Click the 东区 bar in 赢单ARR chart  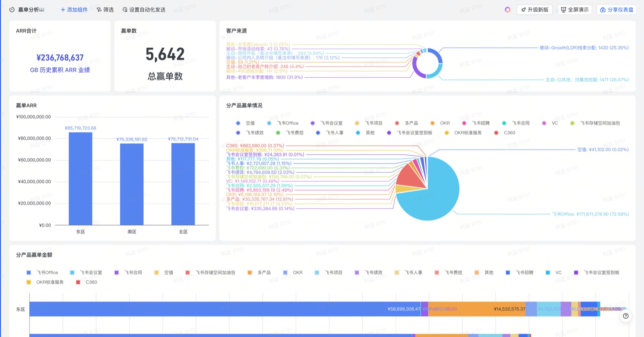(x=80, y=179)
